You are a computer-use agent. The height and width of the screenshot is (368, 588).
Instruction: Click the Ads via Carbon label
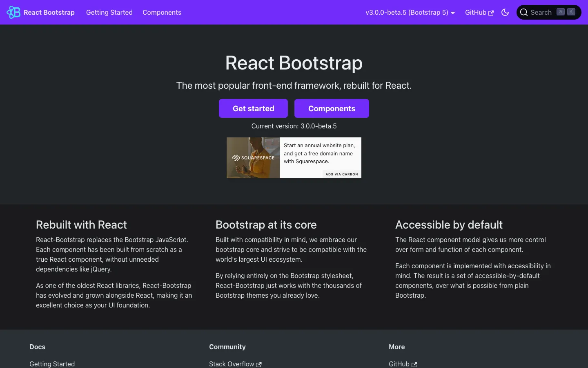coord(342,174)
